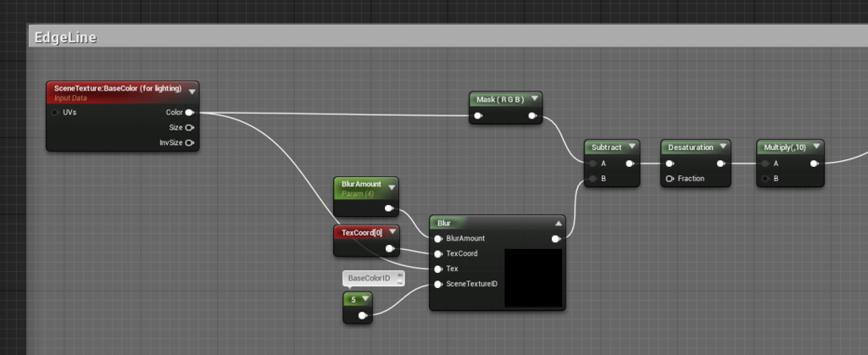Viewport: 868px width, 355px height.
Task: Expand the Subtract node dropdown arrow
Action: [632, 147]
